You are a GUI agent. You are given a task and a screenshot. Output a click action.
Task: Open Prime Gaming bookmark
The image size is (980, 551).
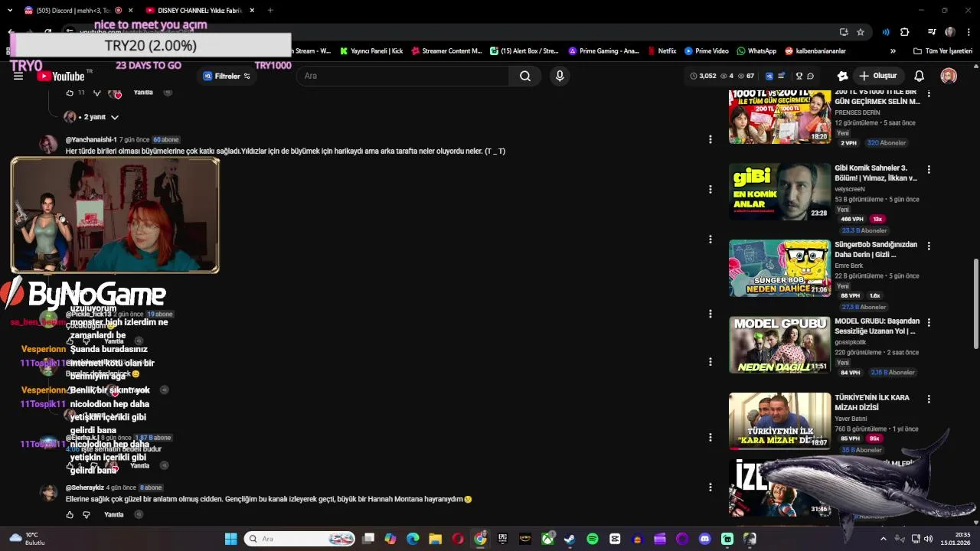(603, 51)
